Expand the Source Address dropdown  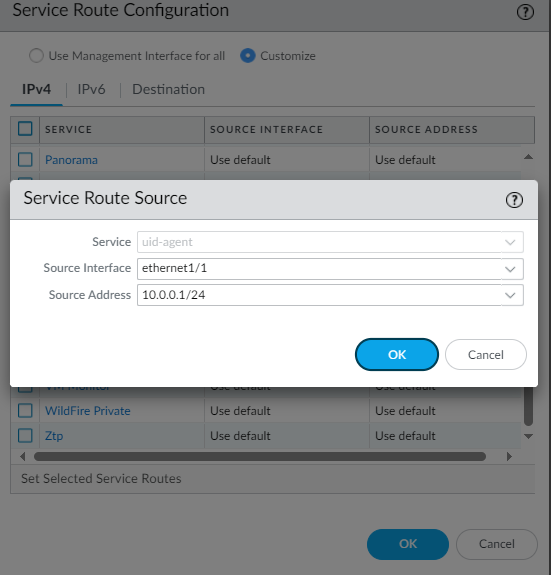tap(510, 295)
